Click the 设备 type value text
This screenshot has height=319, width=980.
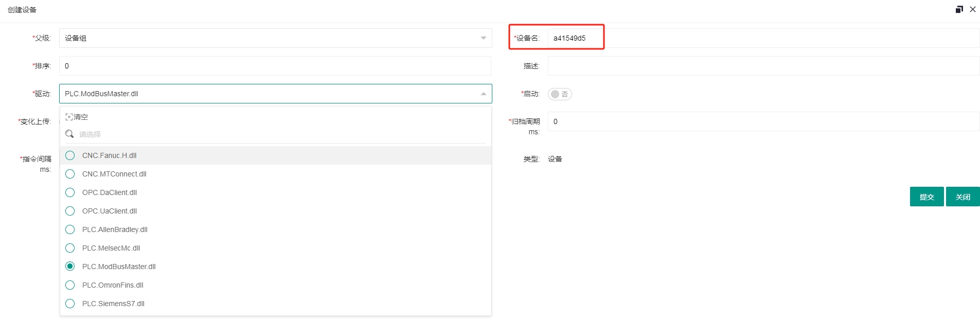[555, 159]
